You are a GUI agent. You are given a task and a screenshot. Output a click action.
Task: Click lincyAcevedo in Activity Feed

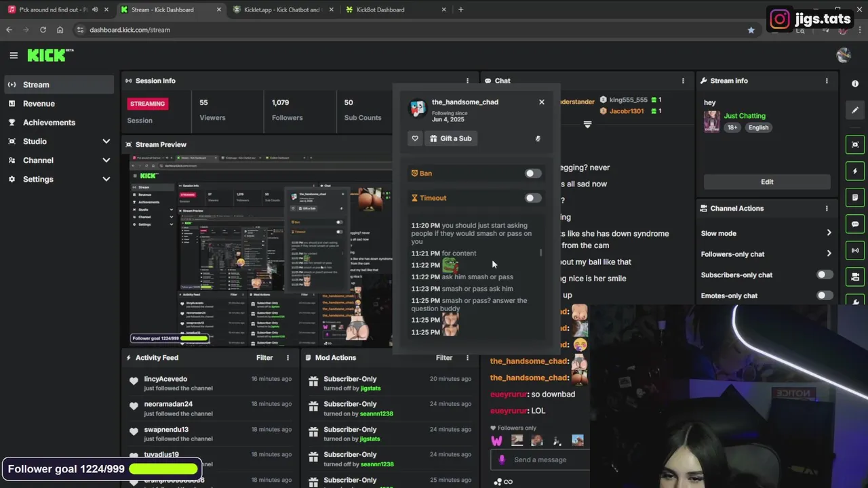[x=165, y=379]
